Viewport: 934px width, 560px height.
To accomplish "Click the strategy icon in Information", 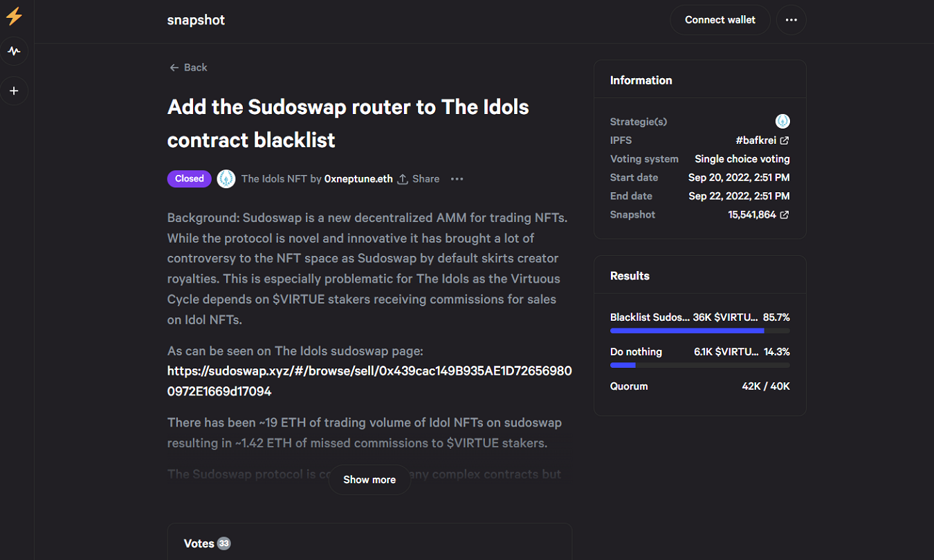I will (782, 122).
